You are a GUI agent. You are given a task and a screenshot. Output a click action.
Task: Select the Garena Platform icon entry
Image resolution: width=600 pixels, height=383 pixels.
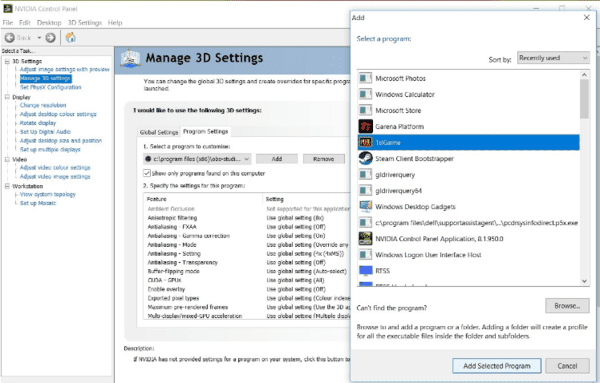click(x=365, y=126)
